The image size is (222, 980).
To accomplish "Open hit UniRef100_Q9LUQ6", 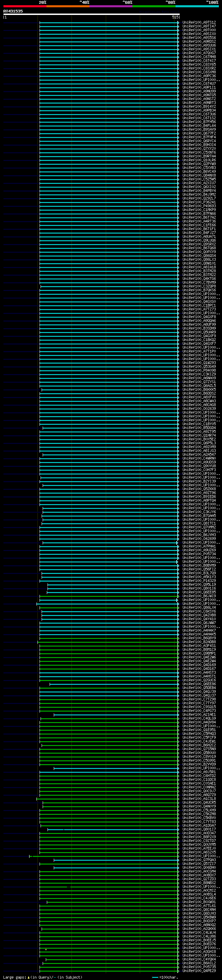I will coord(199,241).
